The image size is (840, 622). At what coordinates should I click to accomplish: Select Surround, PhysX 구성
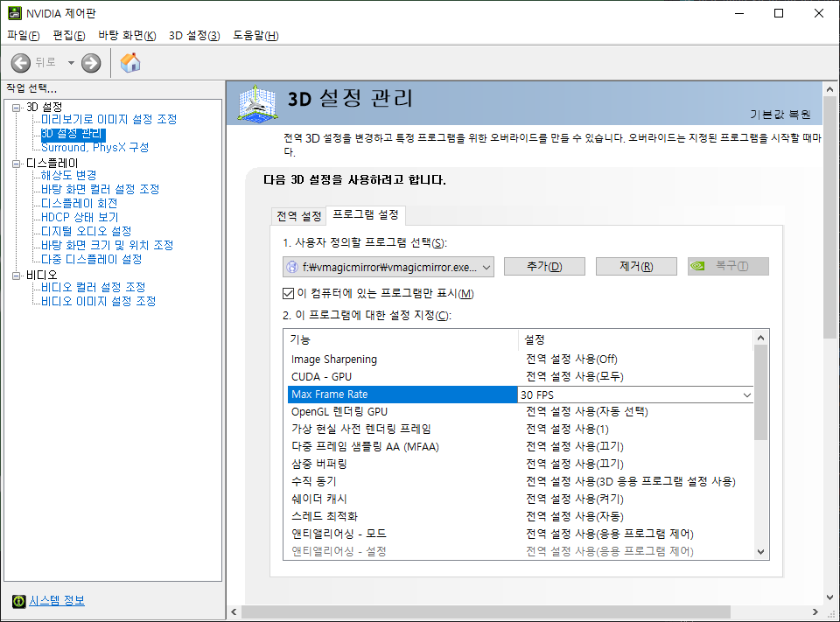(x=94, y=147)
